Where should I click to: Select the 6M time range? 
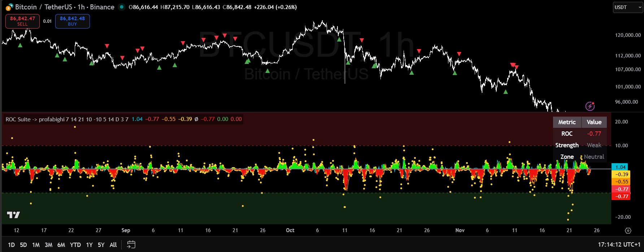(x=61, y=245)
